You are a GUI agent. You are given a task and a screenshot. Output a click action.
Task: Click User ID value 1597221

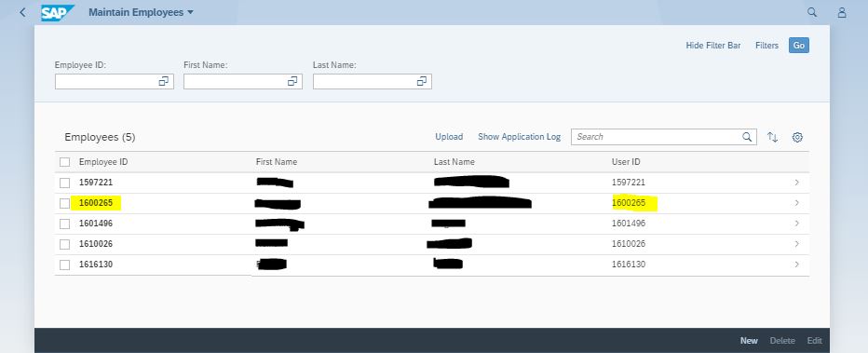pyautogui.click(x=629, y=183)
